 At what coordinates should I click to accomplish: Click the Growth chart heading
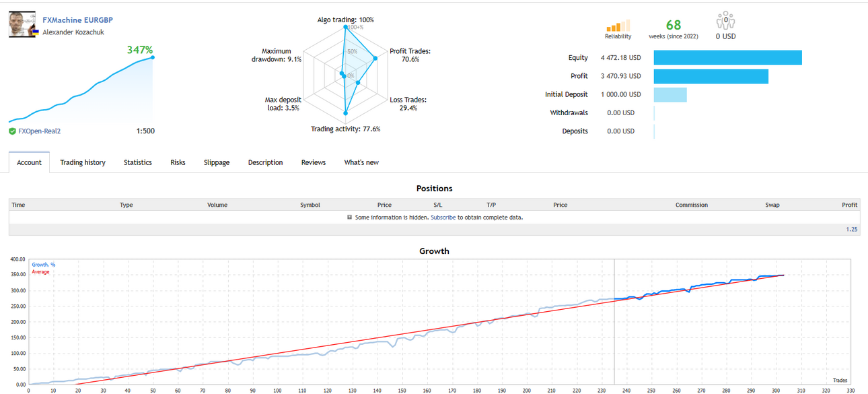434,251
